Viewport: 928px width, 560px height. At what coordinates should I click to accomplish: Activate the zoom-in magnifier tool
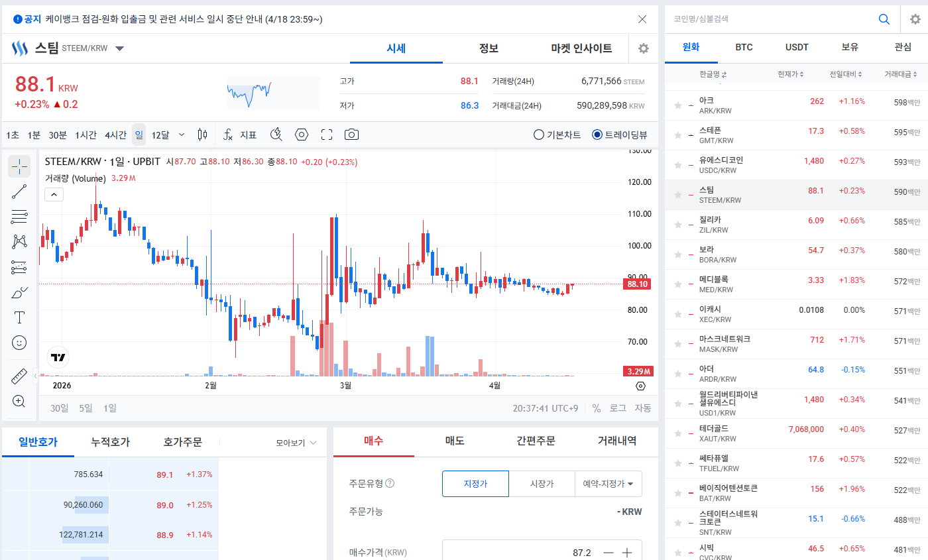(x=19, y=402)
